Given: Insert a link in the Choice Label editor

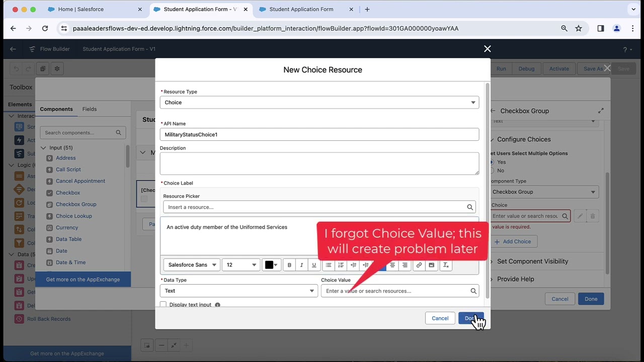Looking at the screenshot, I should 419,265.
